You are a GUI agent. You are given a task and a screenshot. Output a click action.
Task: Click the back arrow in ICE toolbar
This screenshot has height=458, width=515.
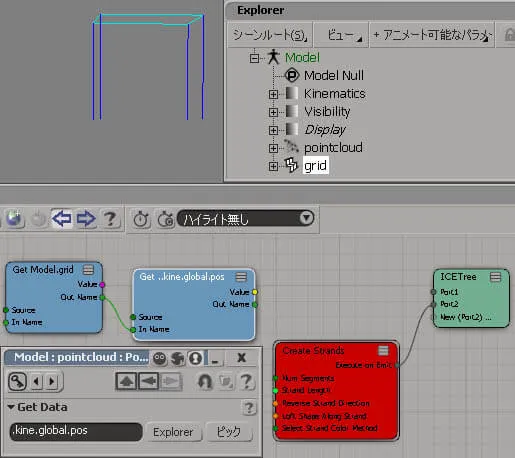click(x=62, y=219)
